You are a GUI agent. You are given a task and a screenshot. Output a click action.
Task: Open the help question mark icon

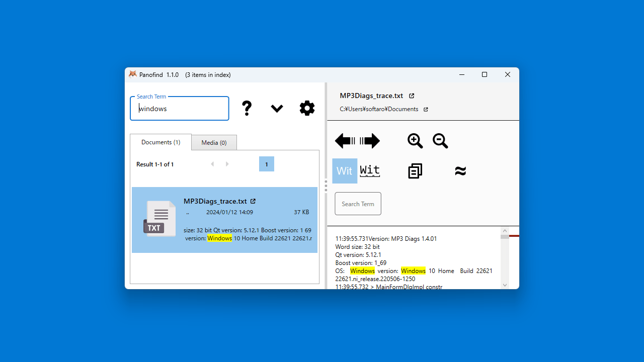[x=247, y=108]
